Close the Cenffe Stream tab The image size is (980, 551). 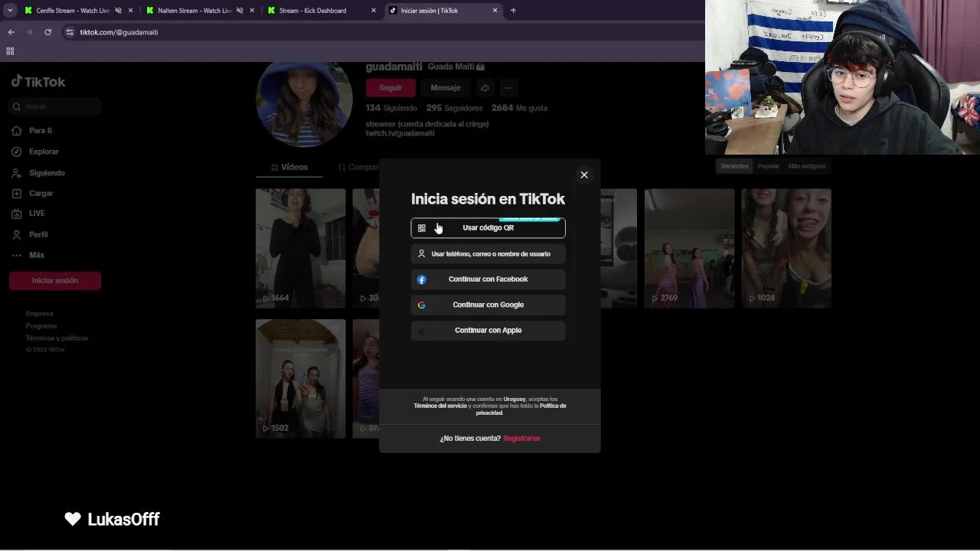130,11
